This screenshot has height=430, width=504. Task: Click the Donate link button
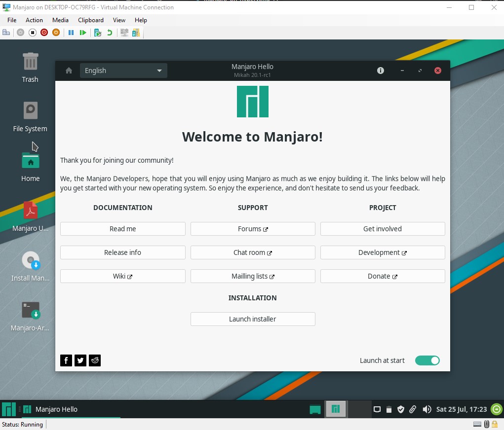click(383, 276)
